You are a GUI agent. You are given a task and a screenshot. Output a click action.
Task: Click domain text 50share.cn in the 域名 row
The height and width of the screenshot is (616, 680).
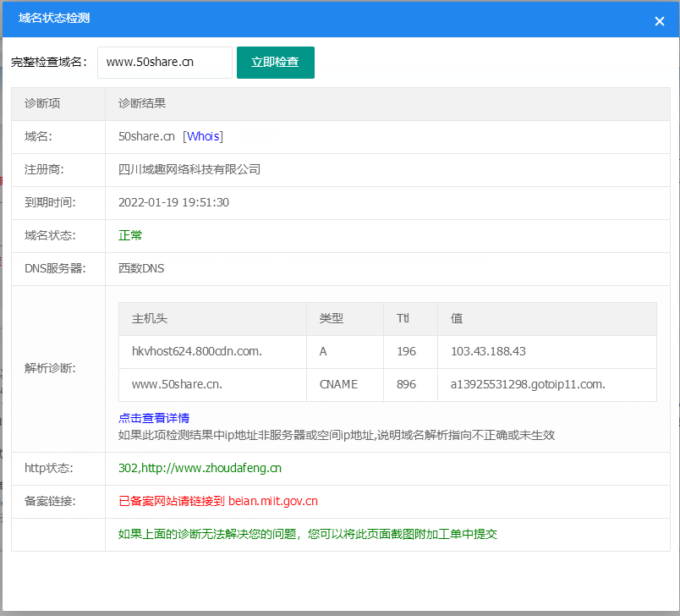(x=146, y=136)
